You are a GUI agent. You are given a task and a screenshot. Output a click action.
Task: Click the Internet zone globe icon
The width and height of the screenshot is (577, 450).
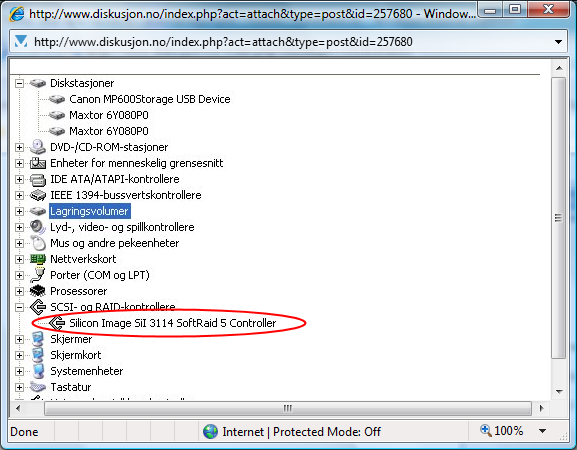tap(210, 431)
